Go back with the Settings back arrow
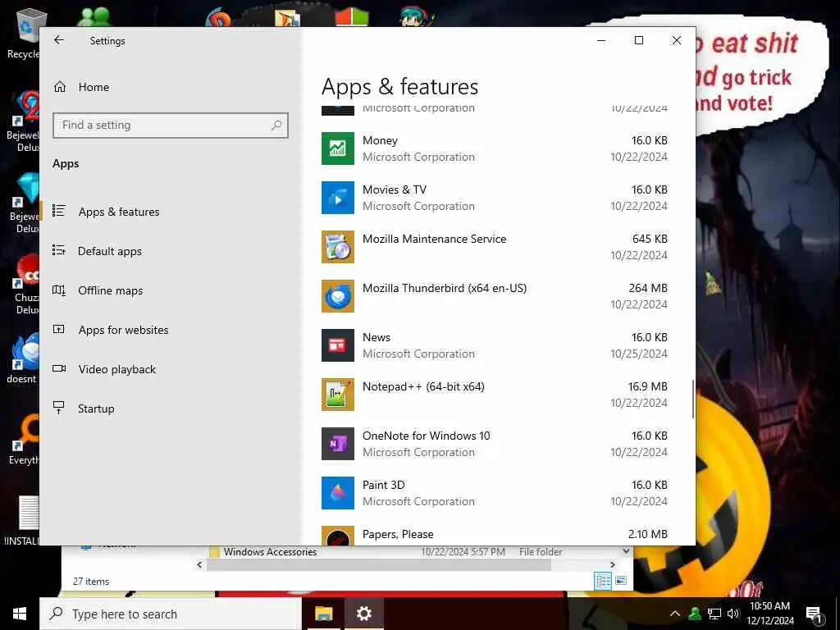This screenshot has width=840, height=630. tap(59, 40)
